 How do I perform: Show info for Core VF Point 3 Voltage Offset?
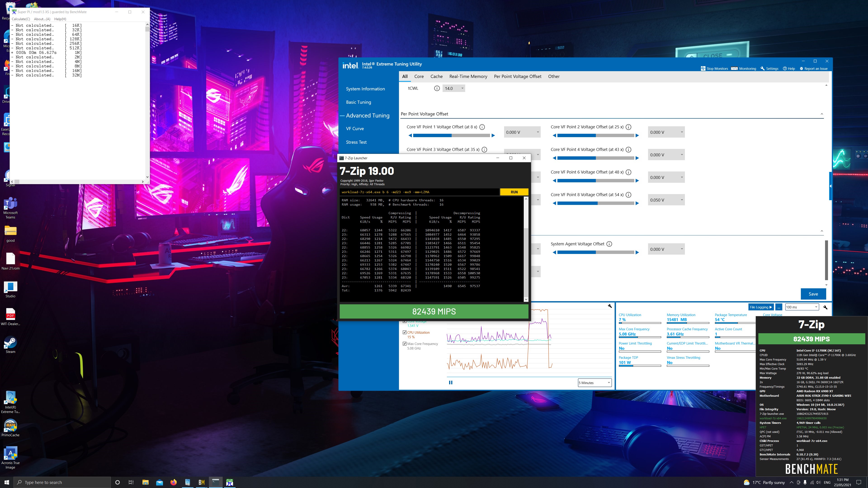[x=484, y=150]
